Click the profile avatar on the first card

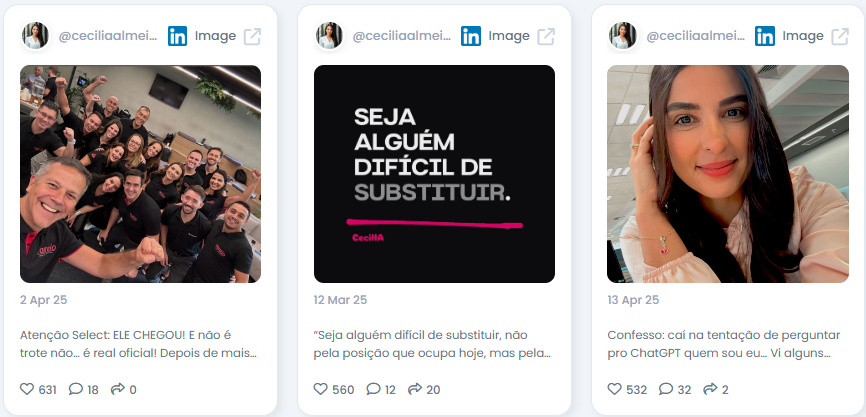tap(35, 36)
